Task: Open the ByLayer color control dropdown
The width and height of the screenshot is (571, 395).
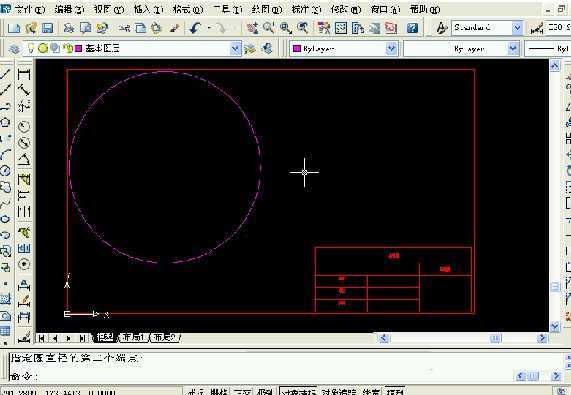Action: pos(391,48)
